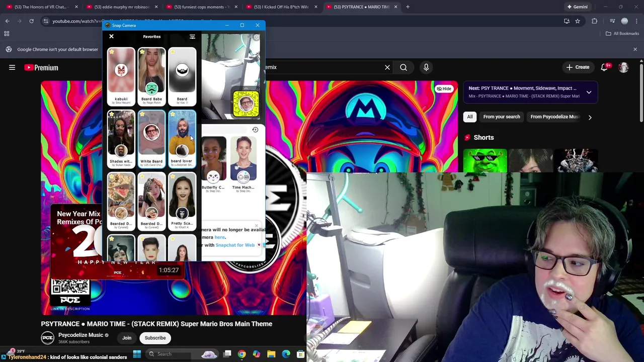Open All Bookmarks folder
This screenshot has height=362, width=644.
point(622,34)
